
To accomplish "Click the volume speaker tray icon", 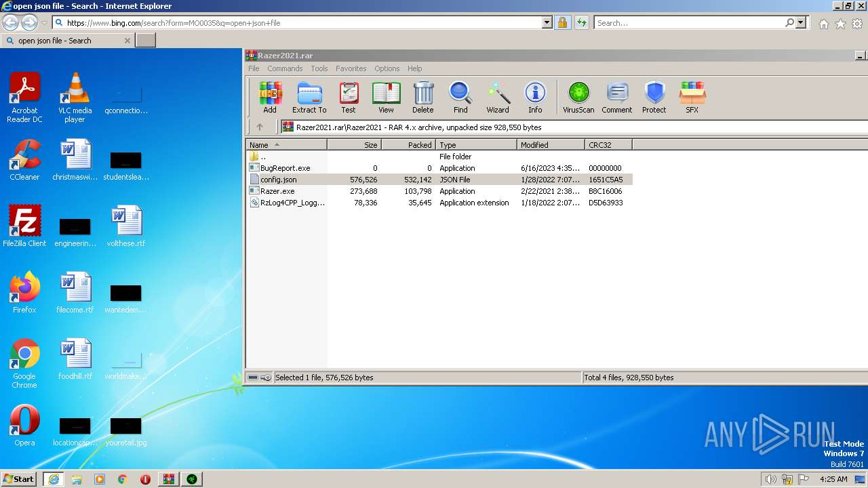I will [x=770, y=479].
